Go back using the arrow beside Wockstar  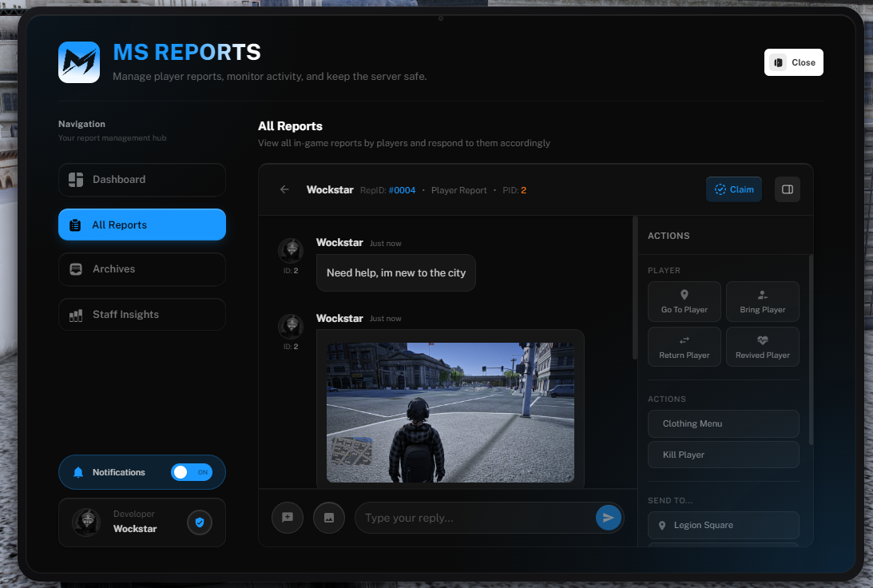click(x=284, y=189)
